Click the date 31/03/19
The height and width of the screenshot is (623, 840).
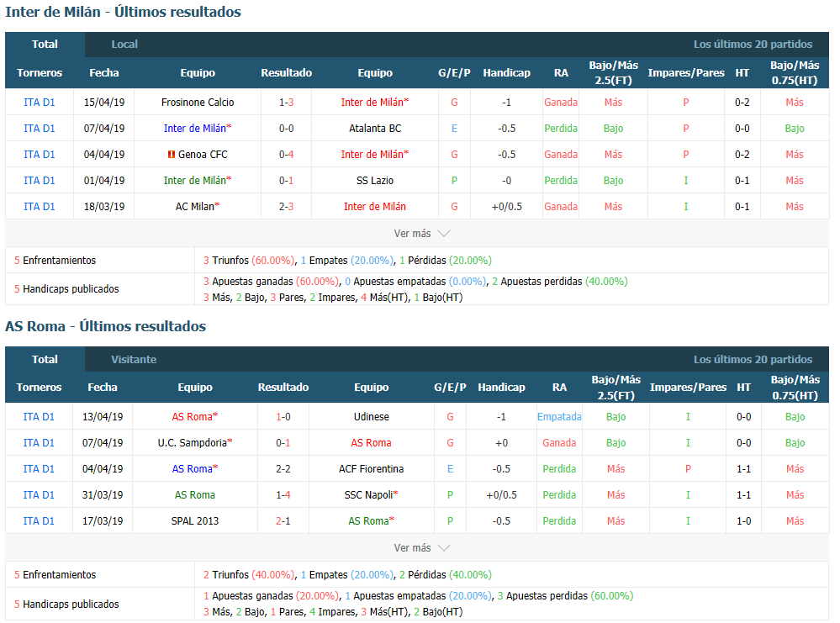[x=103, y=495]
